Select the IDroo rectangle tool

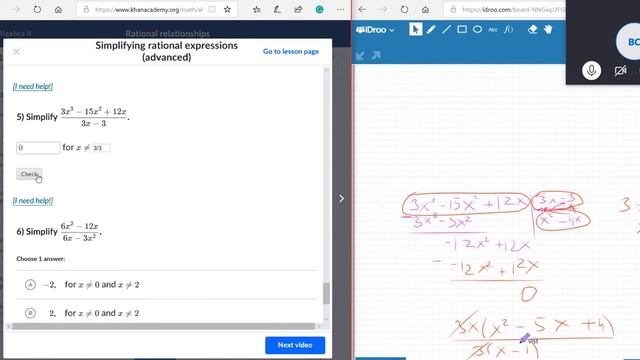(x=462, y=29)
